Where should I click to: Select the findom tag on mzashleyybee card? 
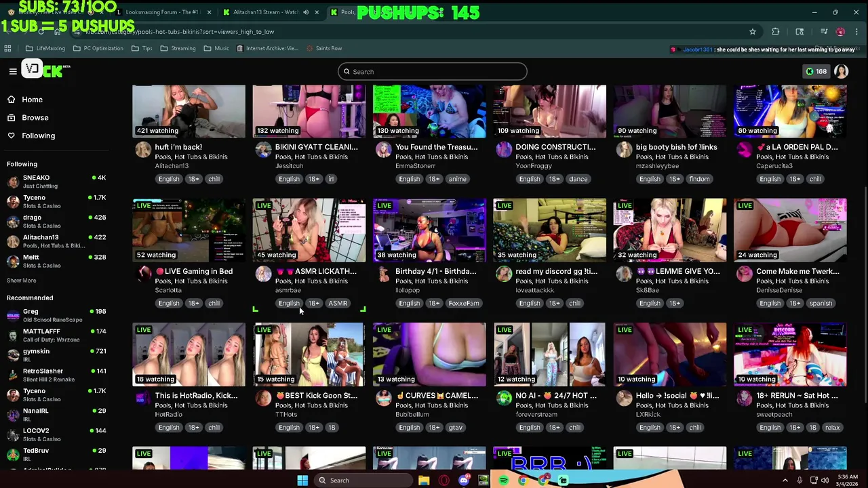point(699,179)
